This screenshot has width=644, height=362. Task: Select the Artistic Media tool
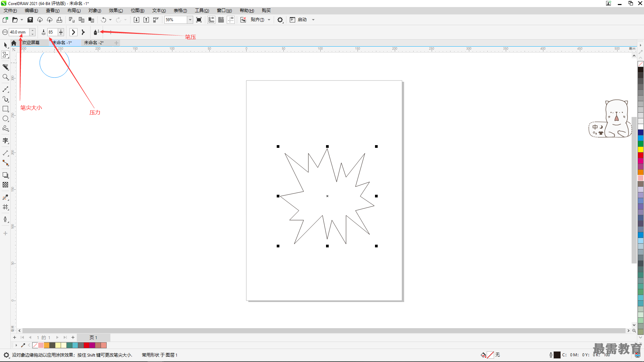(5, 99)
